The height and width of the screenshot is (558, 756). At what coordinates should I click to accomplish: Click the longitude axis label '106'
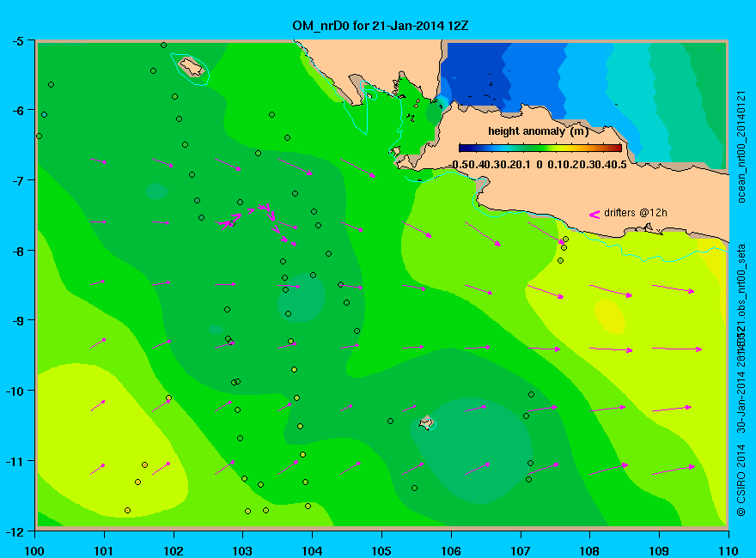click(x=451, y=551)
